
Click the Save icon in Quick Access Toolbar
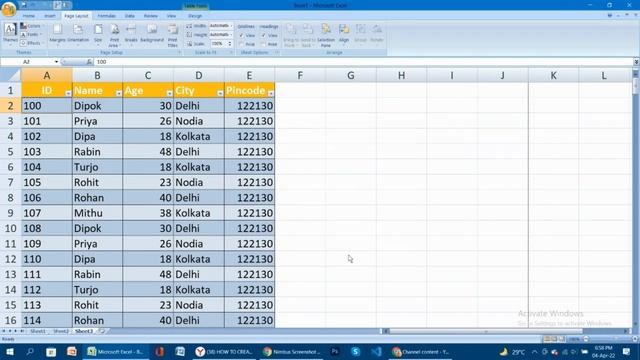(24, 5)
